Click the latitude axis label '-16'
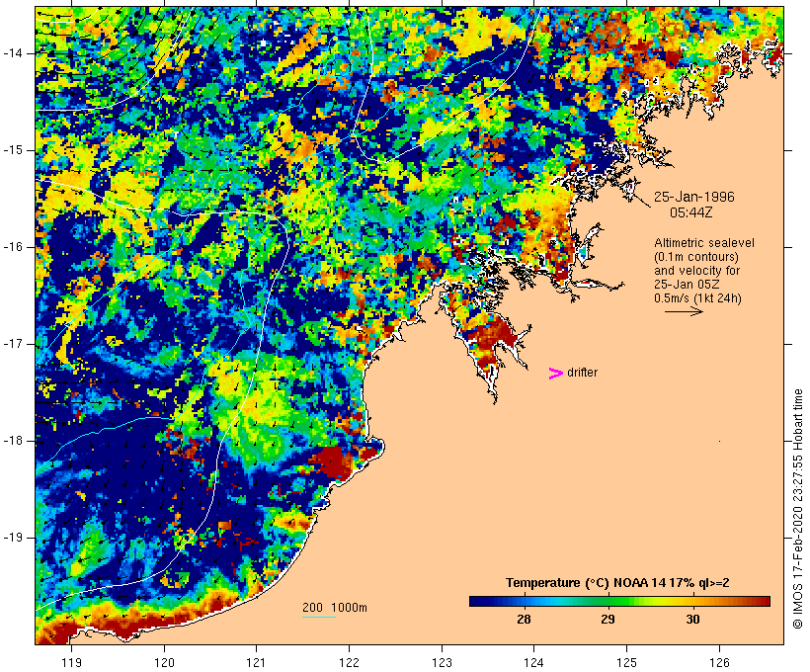810x672 pixels. (x=13, y=247)
